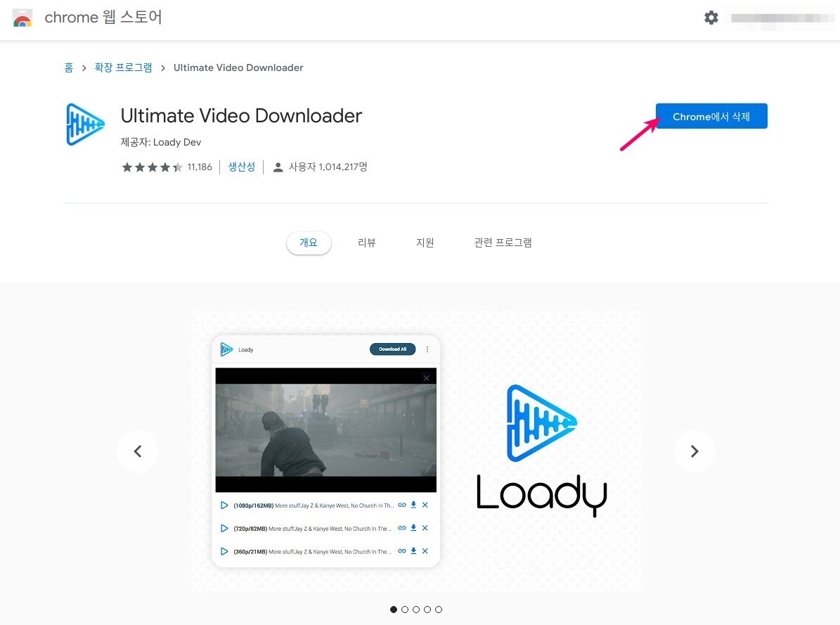Open the 개요 tab
Image resolution: width=840 pixels, height=625 pixels.
309,243
